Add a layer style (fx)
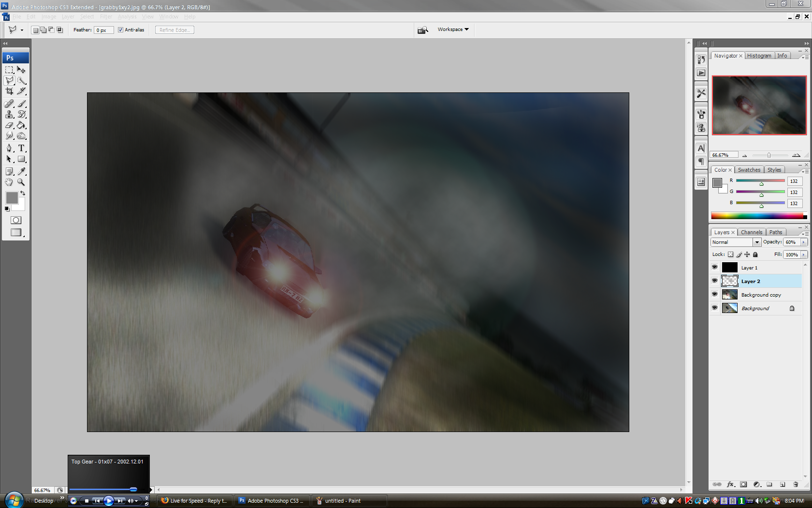Image resolution: width=812 pixels, height=508 pixels. tap(730, 484)
